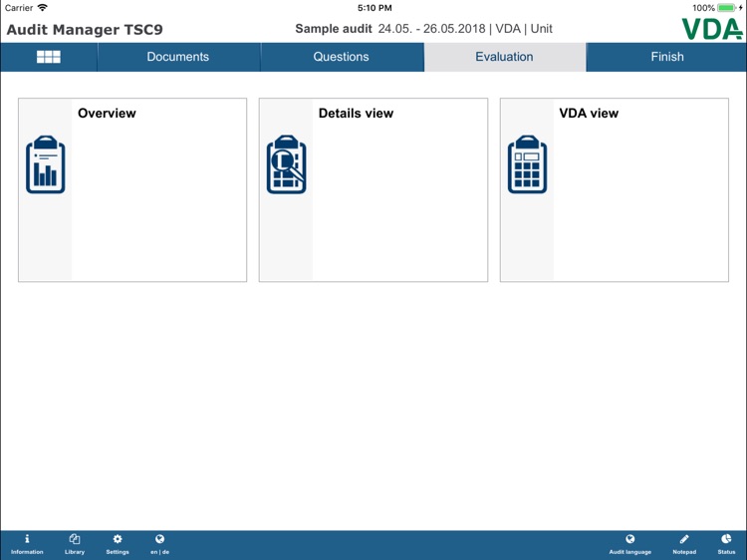The height and width of the screenshot is (560, 747).
Task: Tap the battery indicator icon
Action: [x=726, y=8]
